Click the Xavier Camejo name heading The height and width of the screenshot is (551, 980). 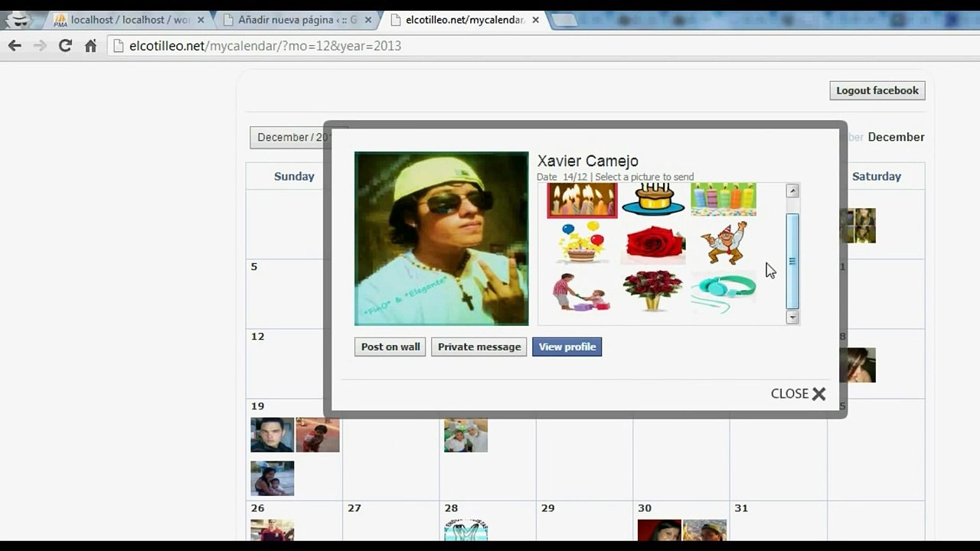(x=587, y=161)
